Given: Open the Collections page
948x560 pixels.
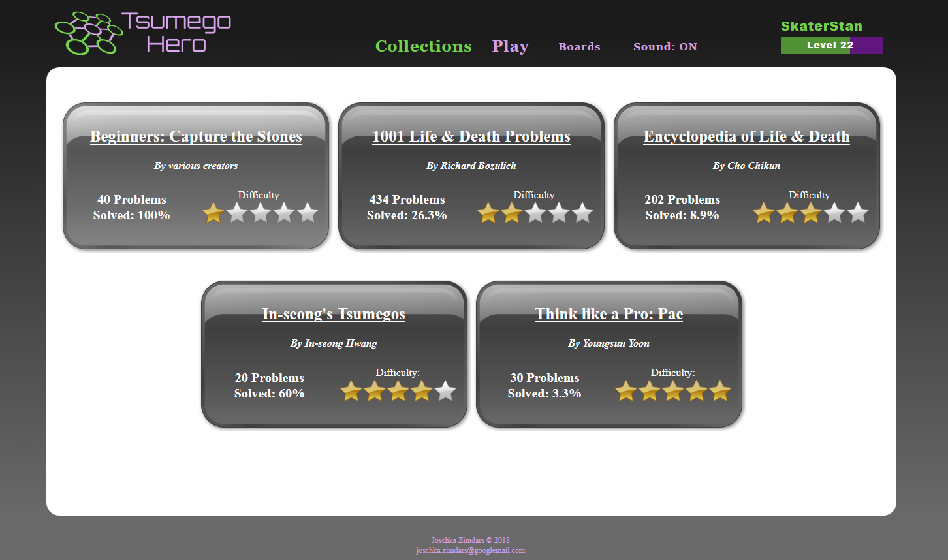Looking at the screenshot, I should 423,46.
